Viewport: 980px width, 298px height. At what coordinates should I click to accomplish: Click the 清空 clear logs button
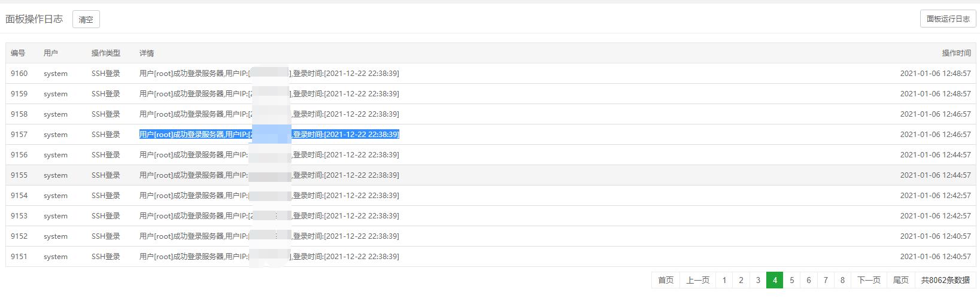(86, 19)
